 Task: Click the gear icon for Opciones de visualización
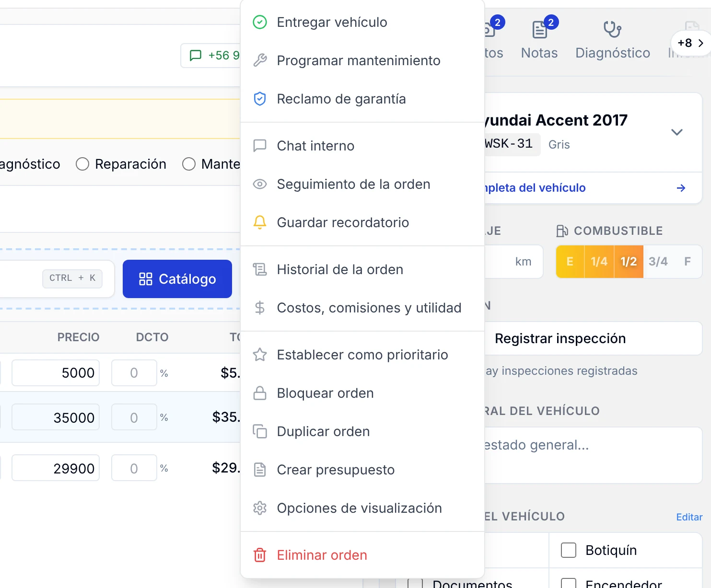(x=259, y=508)
